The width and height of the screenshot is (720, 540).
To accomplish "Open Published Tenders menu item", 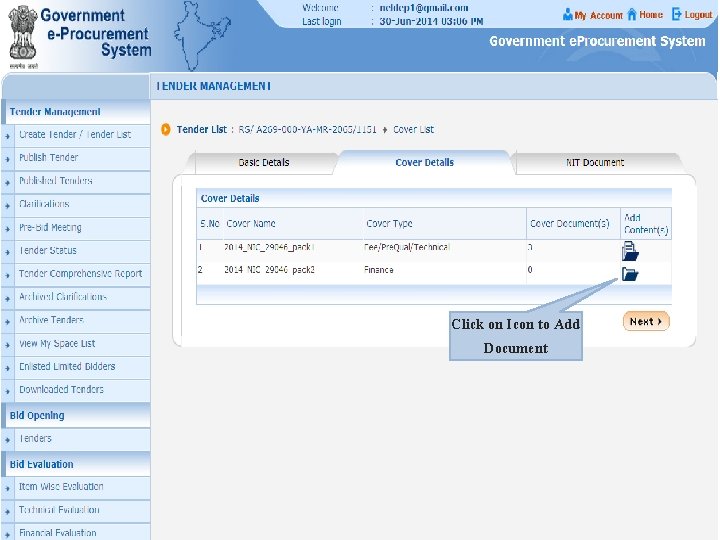I will click(56, 180).
